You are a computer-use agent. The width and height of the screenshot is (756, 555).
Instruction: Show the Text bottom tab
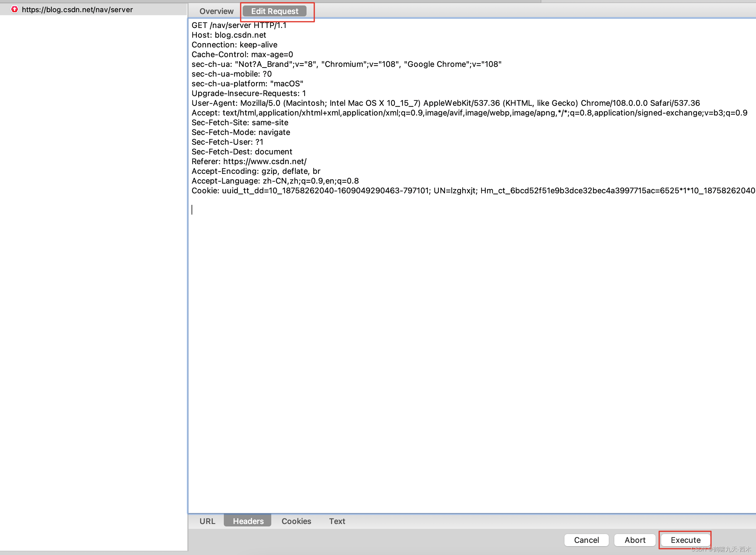click(x=337, y=521)
